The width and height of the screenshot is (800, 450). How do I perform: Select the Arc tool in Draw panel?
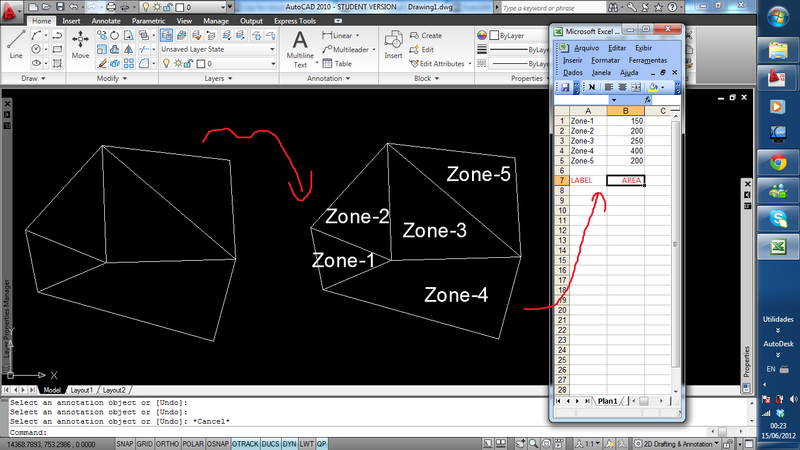36,35
